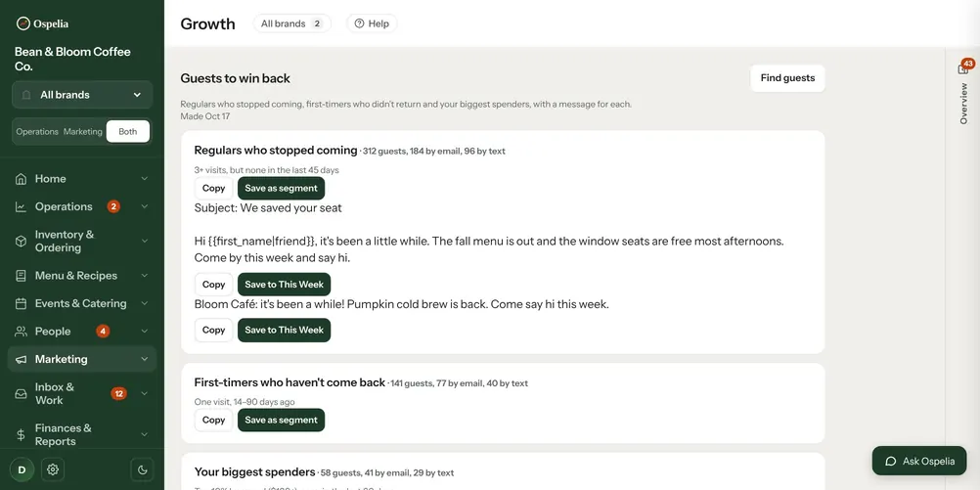
Task: Open the Events & Catering calendar icon
Action: pos(21,304)
